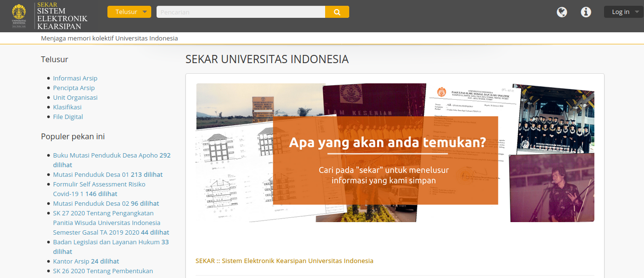Screen dimensions: 644x278
Task: Open the Klasifikasi link
Action: tap(67, 107)
